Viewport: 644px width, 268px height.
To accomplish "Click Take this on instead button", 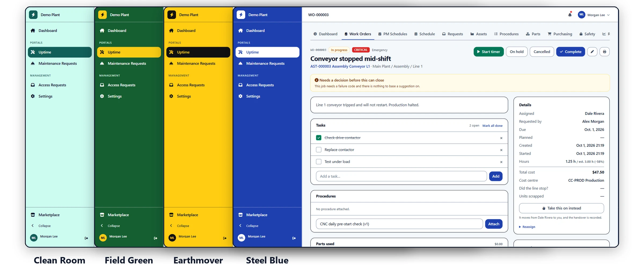I will [561, 208].
